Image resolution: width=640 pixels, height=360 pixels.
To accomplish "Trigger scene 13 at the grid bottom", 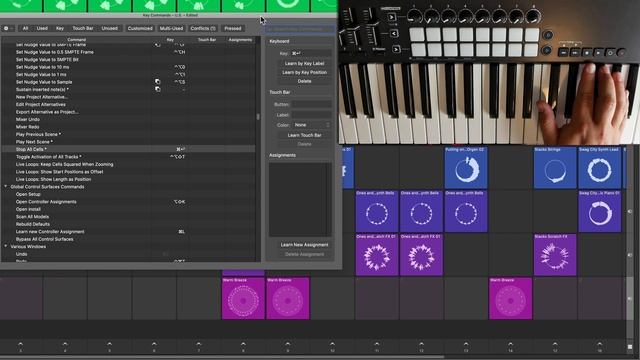I will tap(466, 347).
